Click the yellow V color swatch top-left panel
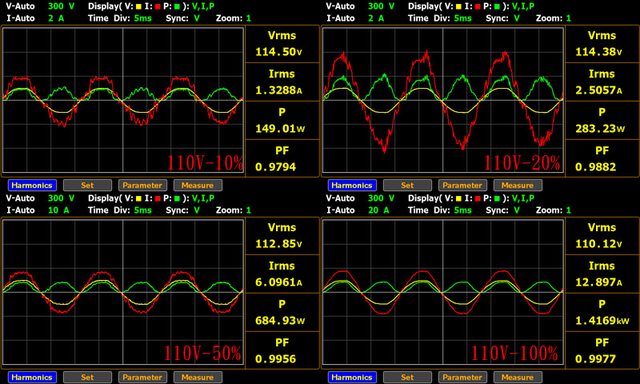Image resolution: width=640 pixels, height=384 pixels. pos(138,7)
